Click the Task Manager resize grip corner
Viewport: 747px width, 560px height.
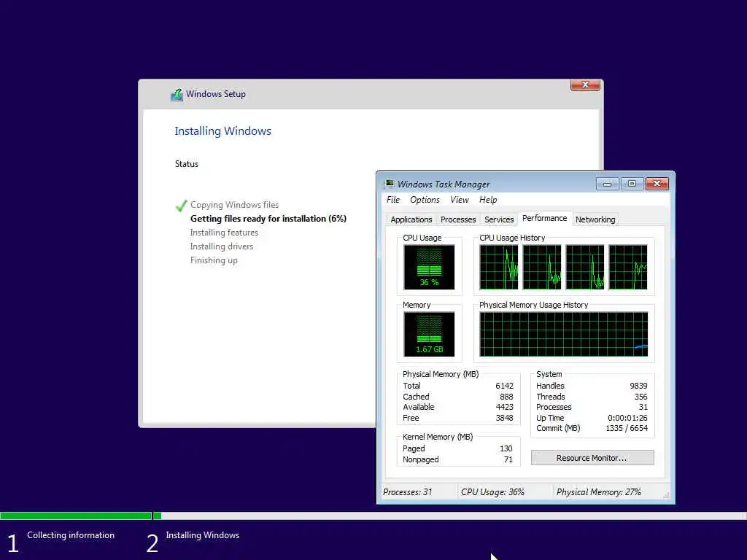click(x=666, y=496)
